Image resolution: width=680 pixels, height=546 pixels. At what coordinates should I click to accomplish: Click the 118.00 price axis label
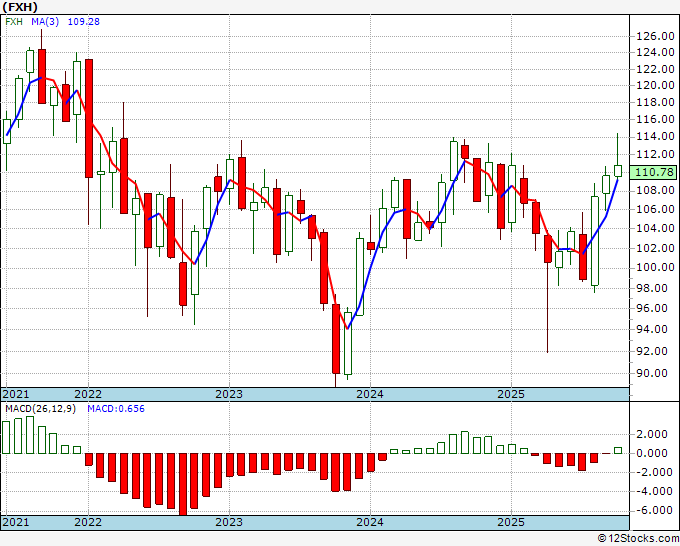pyautogui.click(x=655, y=102)
